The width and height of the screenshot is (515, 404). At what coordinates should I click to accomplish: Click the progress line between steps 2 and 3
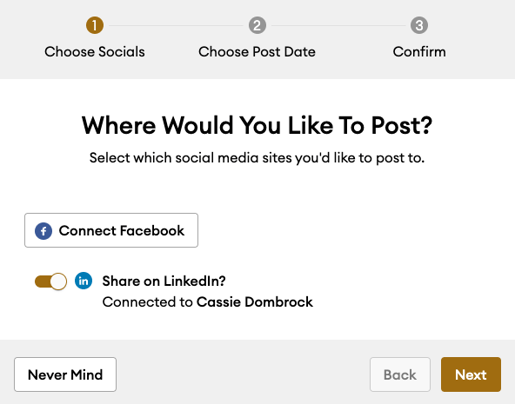coord(338,25)
